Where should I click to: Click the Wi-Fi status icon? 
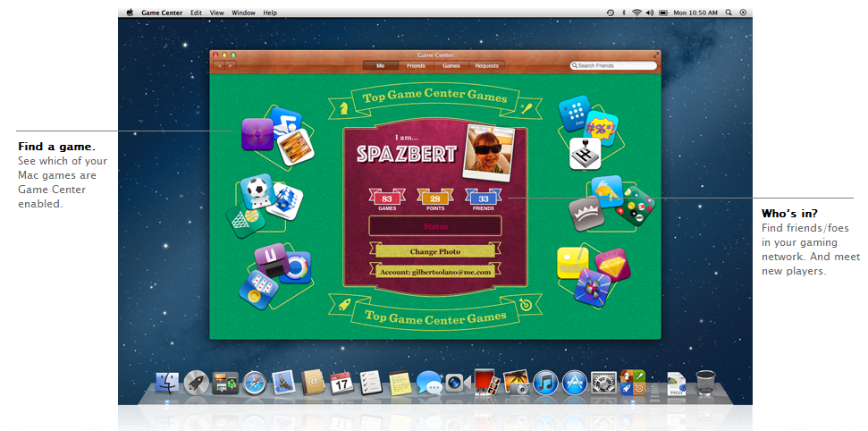pos(637,13)
